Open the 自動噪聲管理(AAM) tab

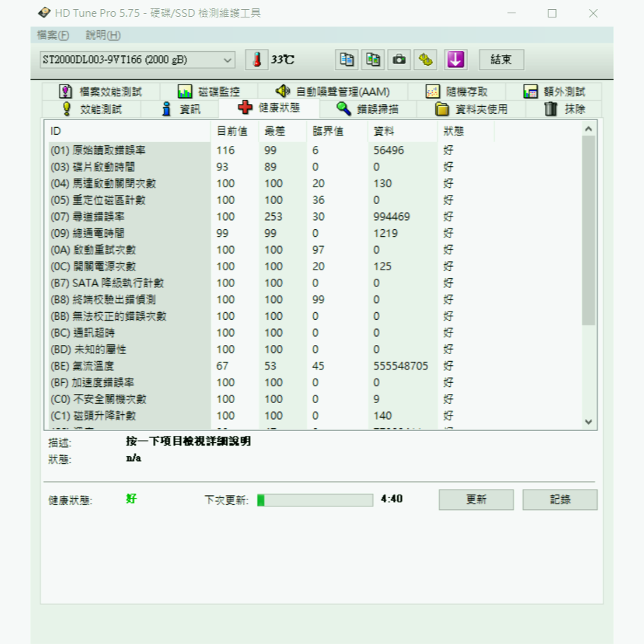332,92
